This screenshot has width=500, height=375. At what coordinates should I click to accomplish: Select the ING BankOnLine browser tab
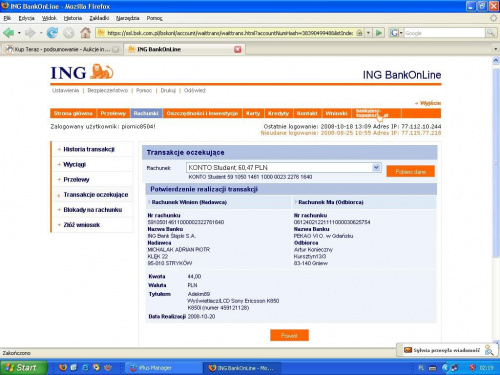coord(184,49)
